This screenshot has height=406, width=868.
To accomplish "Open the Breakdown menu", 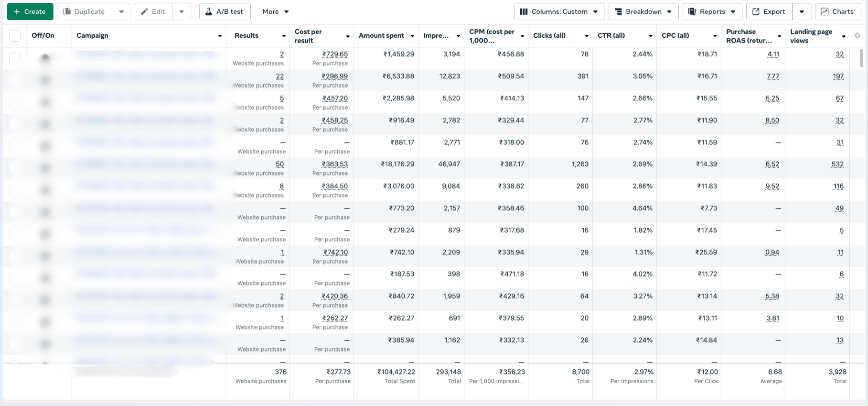I will click(643, 11).
